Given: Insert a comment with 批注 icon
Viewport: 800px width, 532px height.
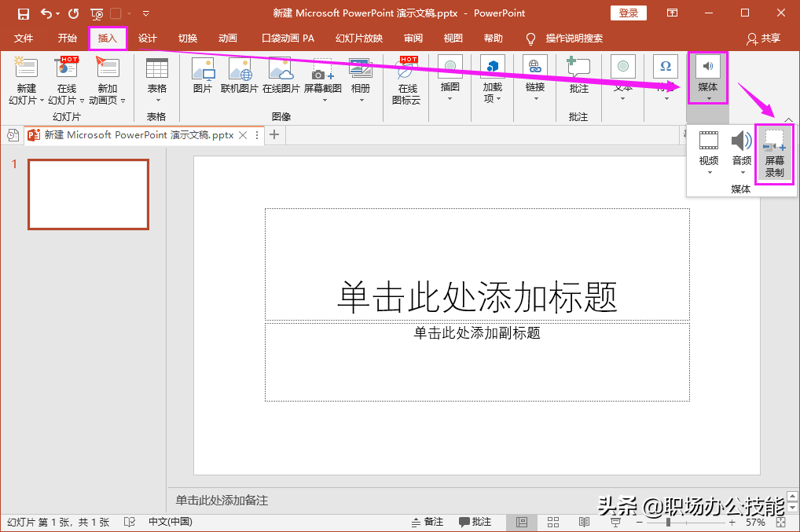Looking at the screenshot, I should (x=579, y=75).
